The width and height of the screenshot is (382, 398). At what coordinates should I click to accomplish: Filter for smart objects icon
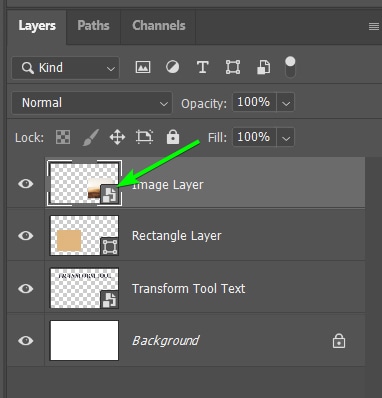[x=263, y=67]
